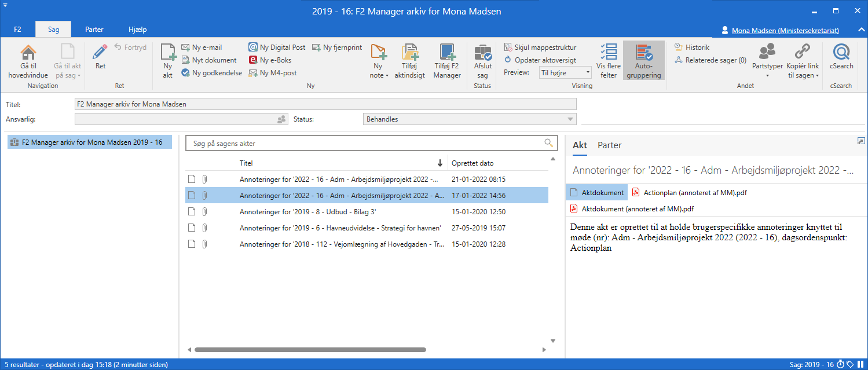868x370 pixels.
Task: Toggle Skjul mappestruktur
Action: point(540,47)
